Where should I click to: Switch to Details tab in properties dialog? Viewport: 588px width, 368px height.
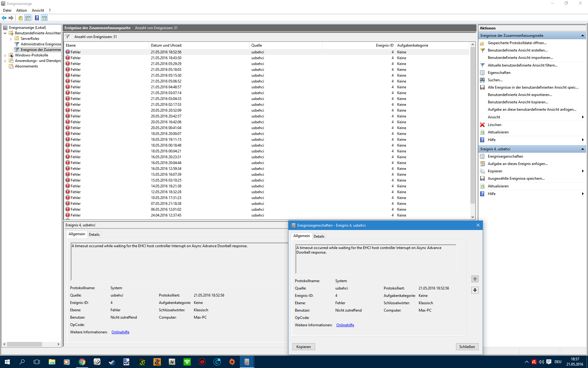pyautogui.click(x=319, y=236)
